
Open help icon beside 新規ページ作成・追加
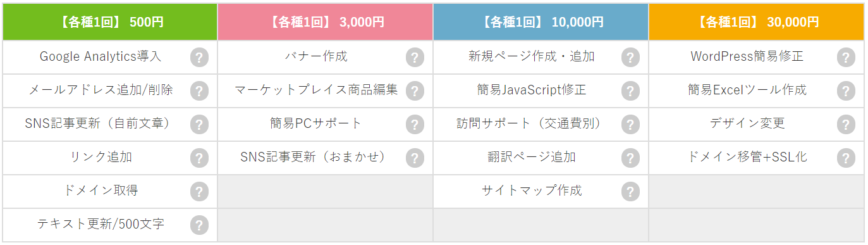click(630, 58)
